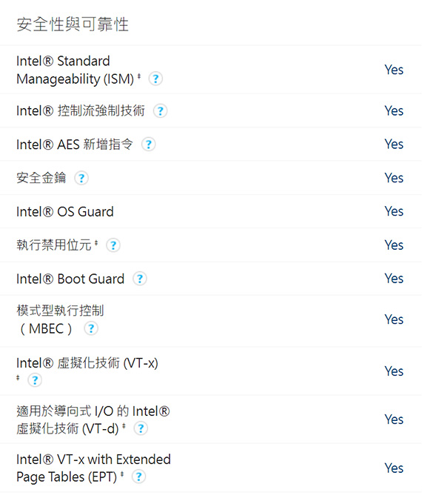
Task: Click Yes value for 執行禁用位元
Action: tap(394, 245)
